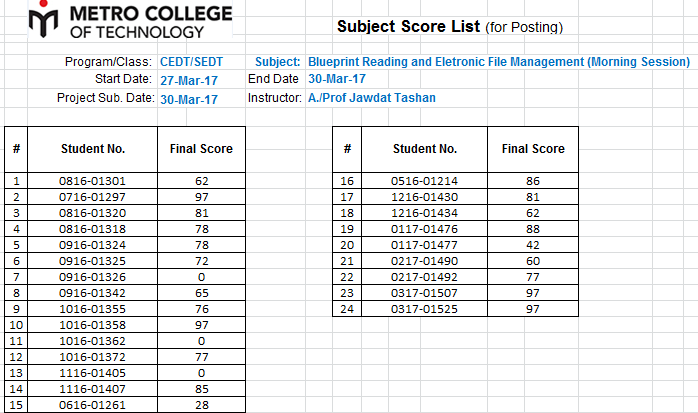Select the End Date value '30-Mar-17'
This screenshot has height=413, width=698.
pyautogui.click(x=337, y=79)
